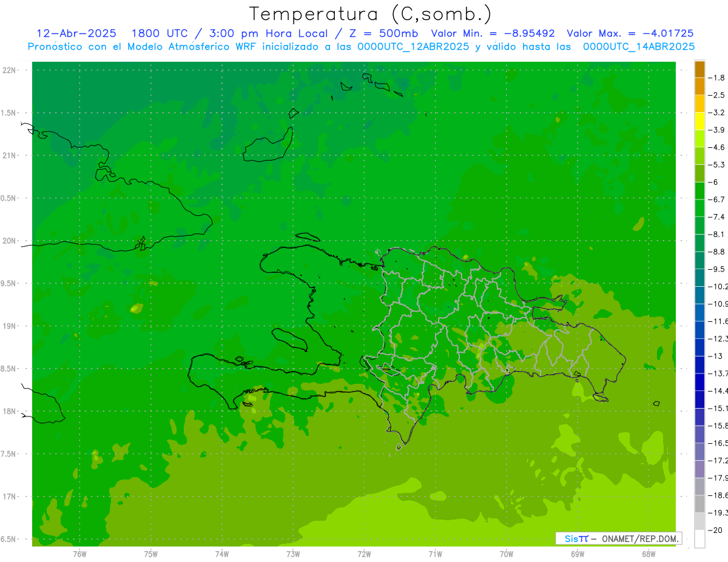Click the '-3.9' colorbar value

click(x=716, y=130)
